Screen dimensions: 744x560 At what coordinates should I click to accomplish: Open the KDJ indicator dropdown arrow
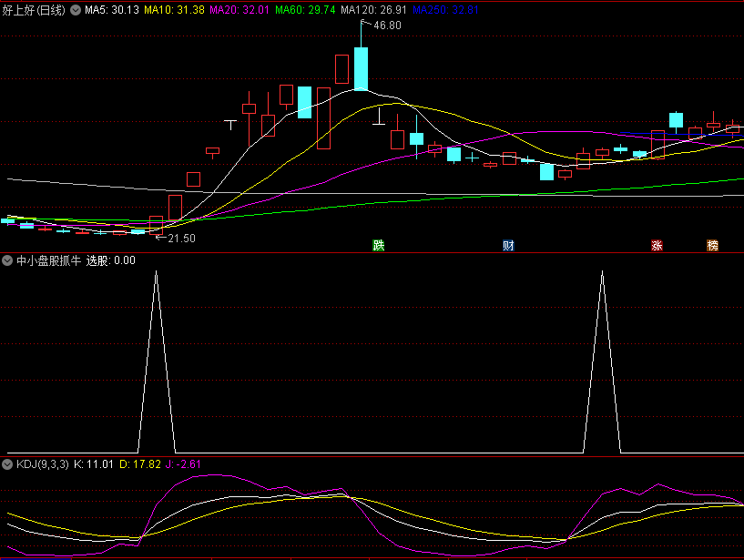coord(7,464)
